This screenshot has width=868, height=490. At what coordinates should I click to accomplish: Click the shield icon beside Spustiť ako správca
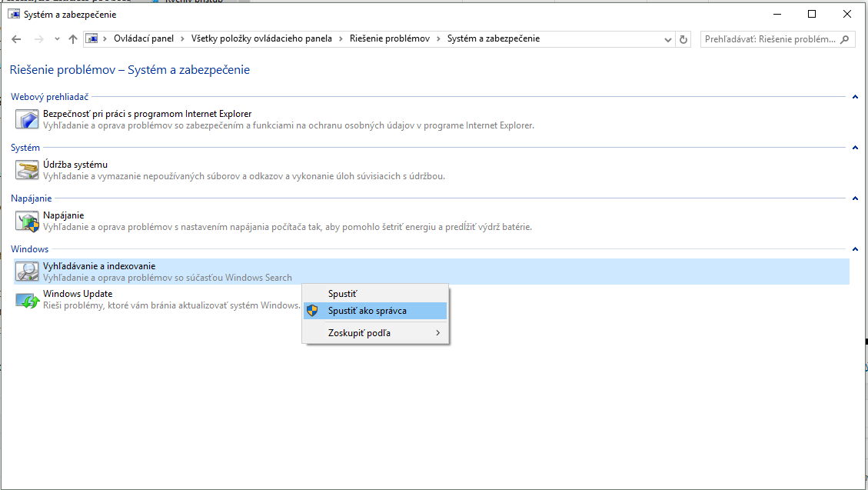312,311
